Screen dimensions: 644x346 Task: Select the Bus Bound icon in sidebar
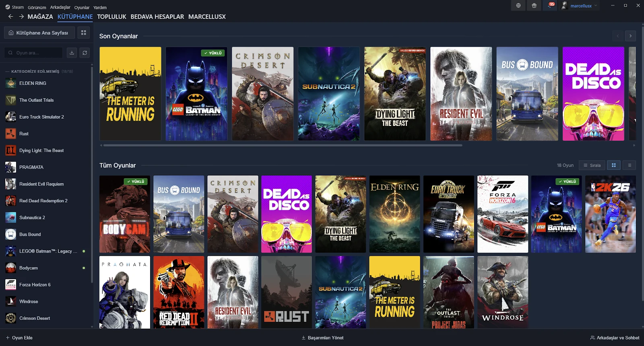coord(11,235)
